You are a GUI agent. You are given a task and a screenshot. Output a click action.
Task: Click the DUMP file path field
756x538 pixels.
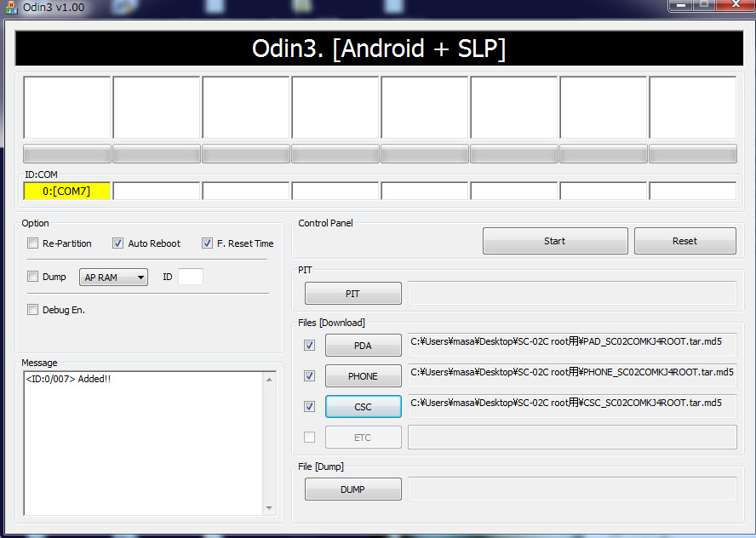pos(572,489)
